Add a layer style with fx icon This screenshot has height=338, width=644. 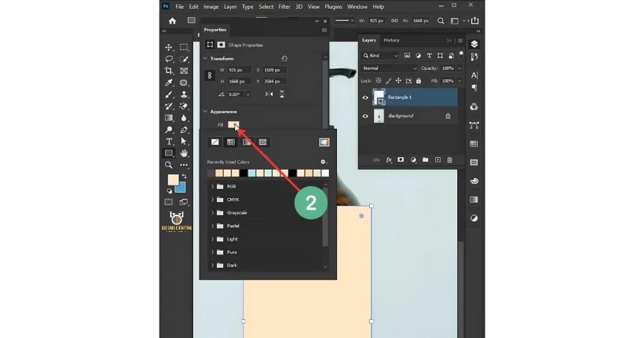pyautogui.click(x=389, y=160)
